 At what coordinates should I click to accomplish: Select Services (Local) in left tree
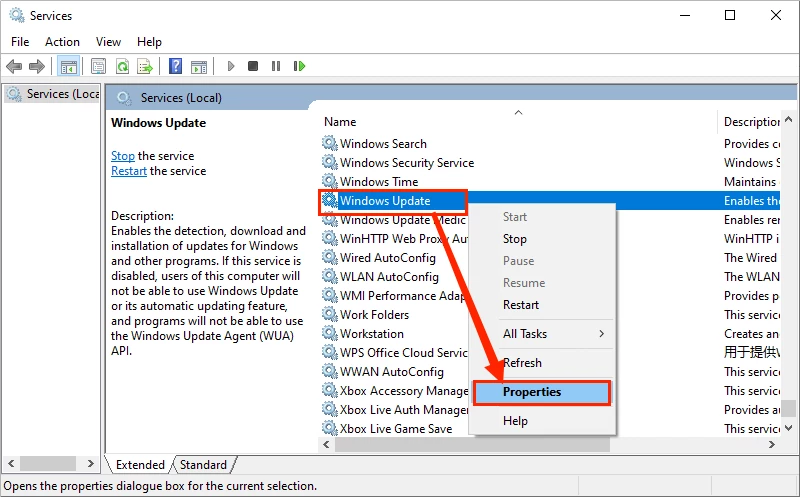52,94
